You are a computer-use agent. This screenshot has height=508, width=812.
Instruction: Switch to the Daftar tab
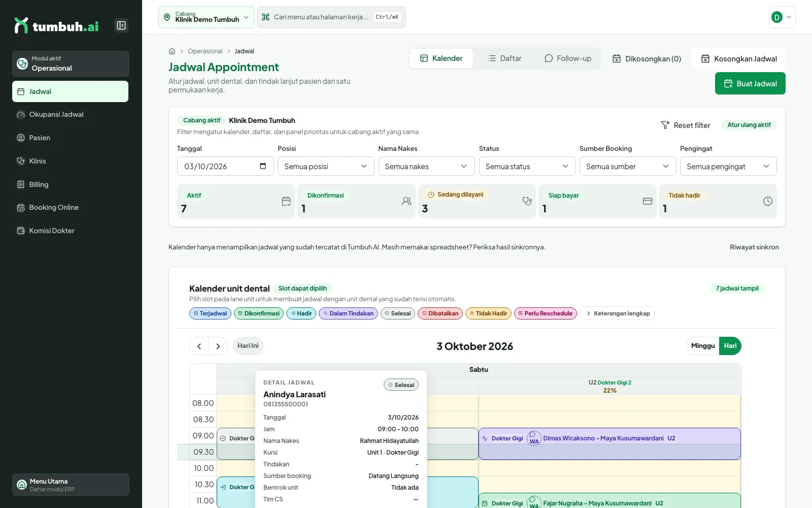(505, 58)
